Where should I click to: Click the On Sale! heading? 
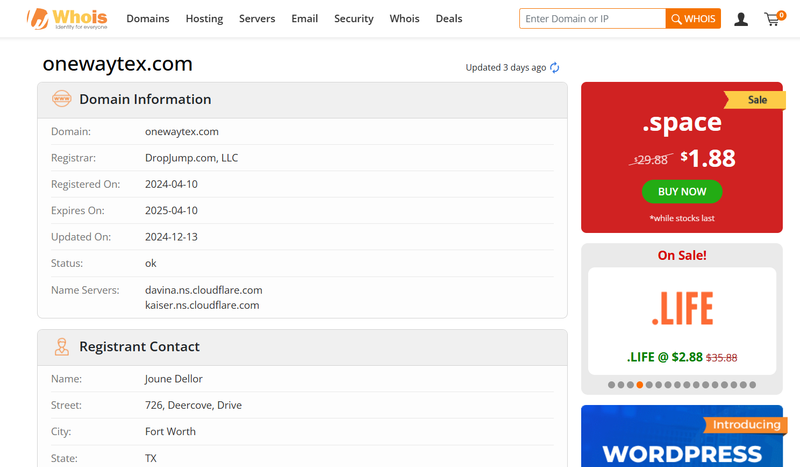click(682, 255)
